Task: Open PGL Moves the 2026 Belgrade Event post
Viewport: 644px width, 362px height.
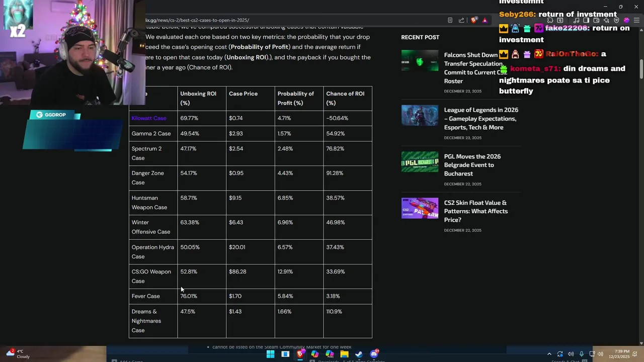Action: [472, 165]
